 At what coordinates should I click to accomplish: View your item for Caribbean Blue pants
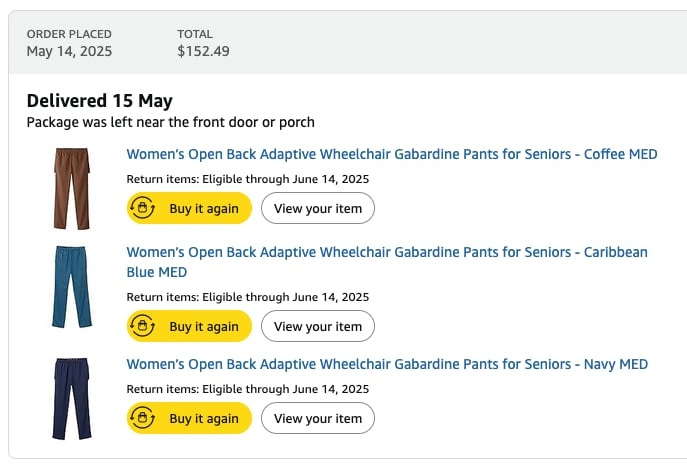click(318, 326)
